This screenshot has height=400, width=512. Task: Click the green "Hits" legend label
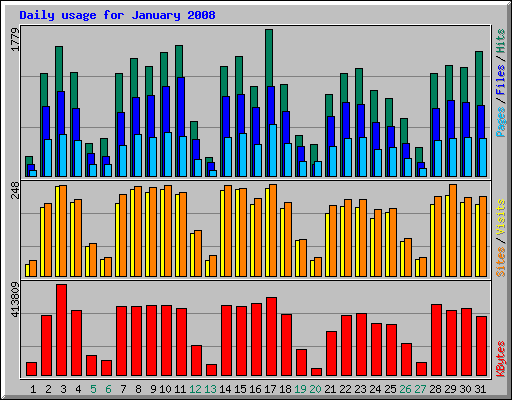501,41
